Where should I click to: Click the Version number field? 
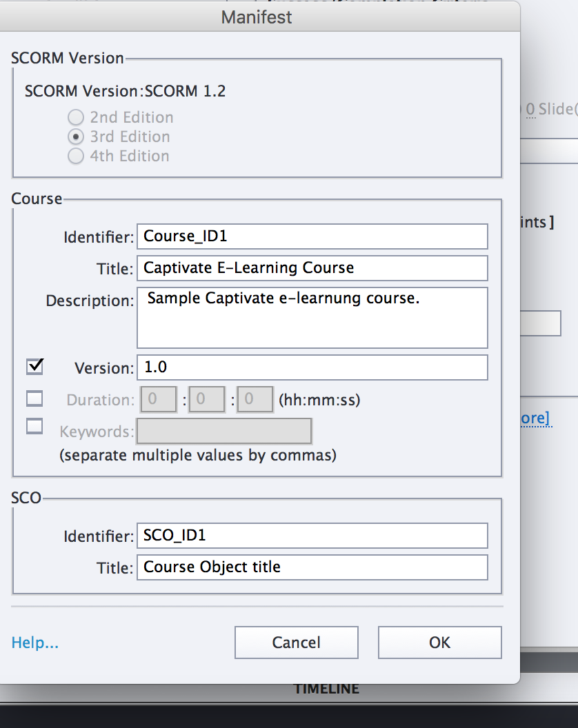pos(312,367)
